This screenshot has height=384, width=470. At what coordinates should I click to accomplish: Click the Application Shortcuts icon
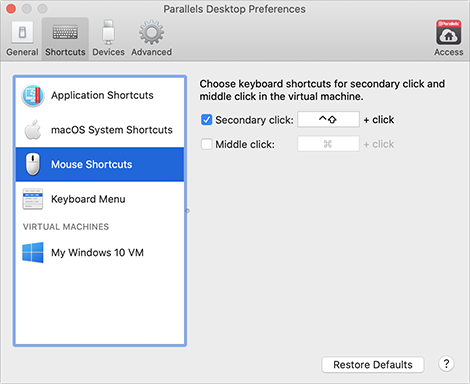coord(33,96)
